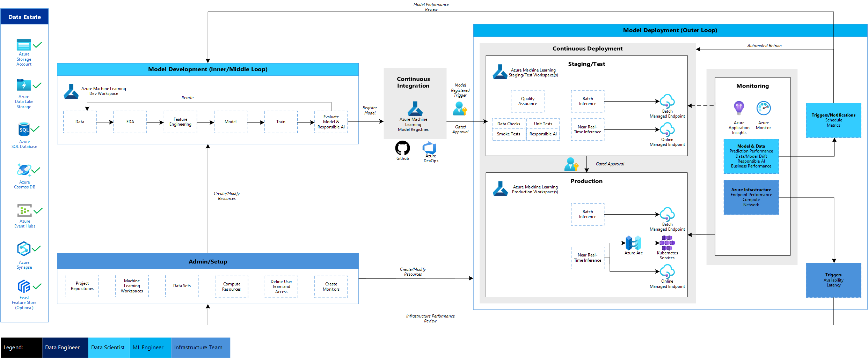Viewport: 868px width, 358px height.
Task: Click the Azure Storage Account icon
Action: [x=24, y=45]
